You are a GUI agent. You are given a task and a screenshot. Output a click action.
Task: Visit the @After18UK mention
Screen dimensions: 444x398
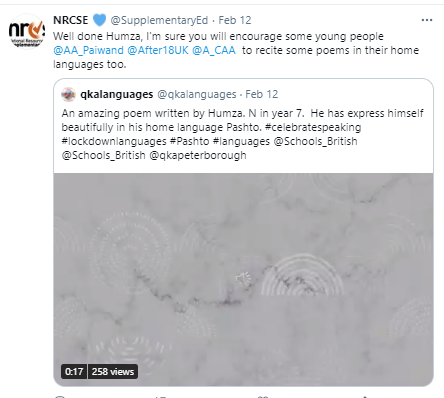pos(158,50)
